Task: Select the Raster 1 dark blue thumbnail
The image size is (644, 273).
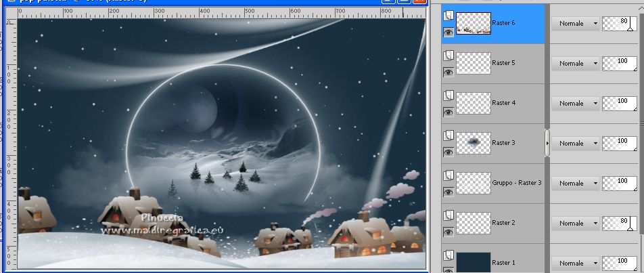Action: [473, 262]
